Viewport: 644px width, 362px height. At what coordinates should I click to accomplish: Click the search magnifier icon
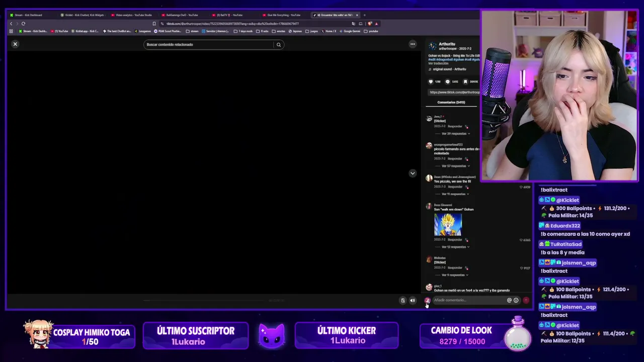[278, 45]
